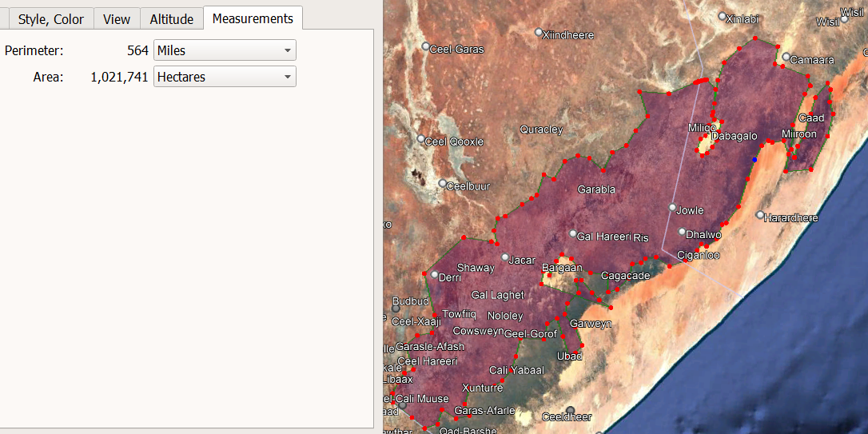868x434 pixels.
Task: Click the Xiindheere placemark icon
Action: pos(539,33)
